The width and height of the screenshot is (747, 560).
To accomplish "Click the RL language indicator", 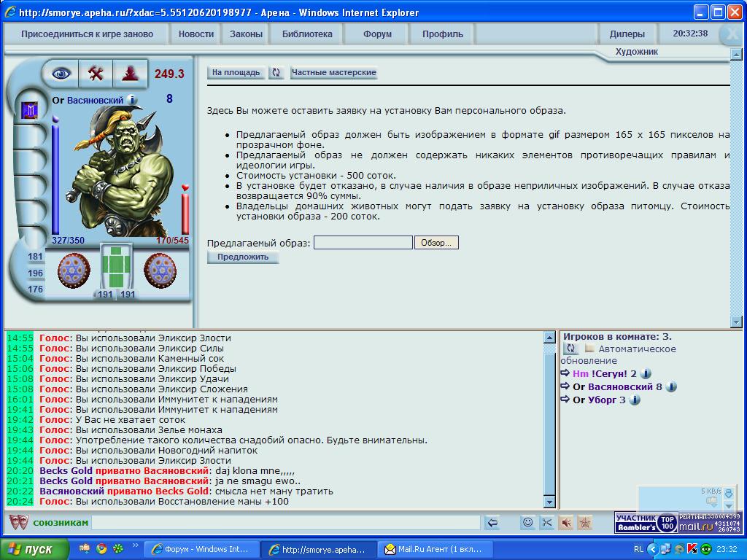I will [x=638, y=549].
